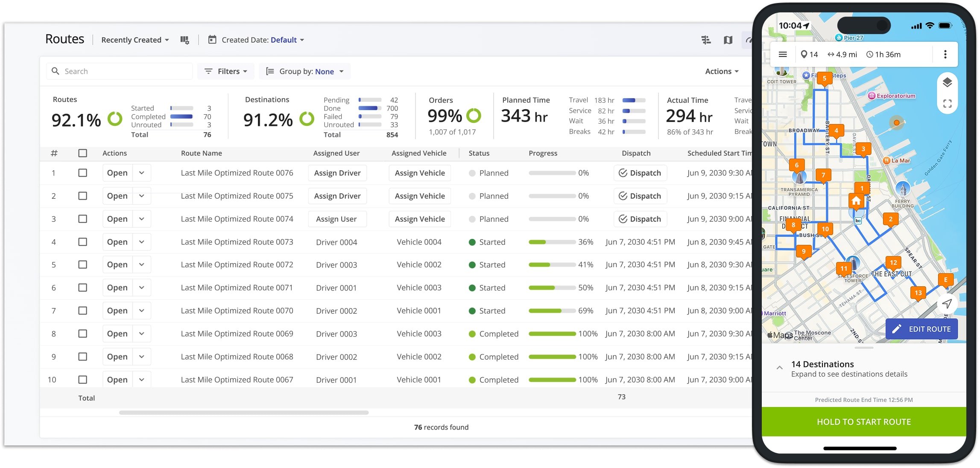Open the map view icon in header
Image resolution: width=980 pixels, height=468 pixels.
728,40
